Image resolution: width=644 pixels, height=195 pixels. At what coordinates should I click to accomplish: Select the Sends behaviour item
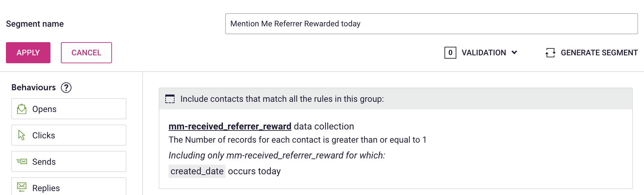click(x=69, y=161)
